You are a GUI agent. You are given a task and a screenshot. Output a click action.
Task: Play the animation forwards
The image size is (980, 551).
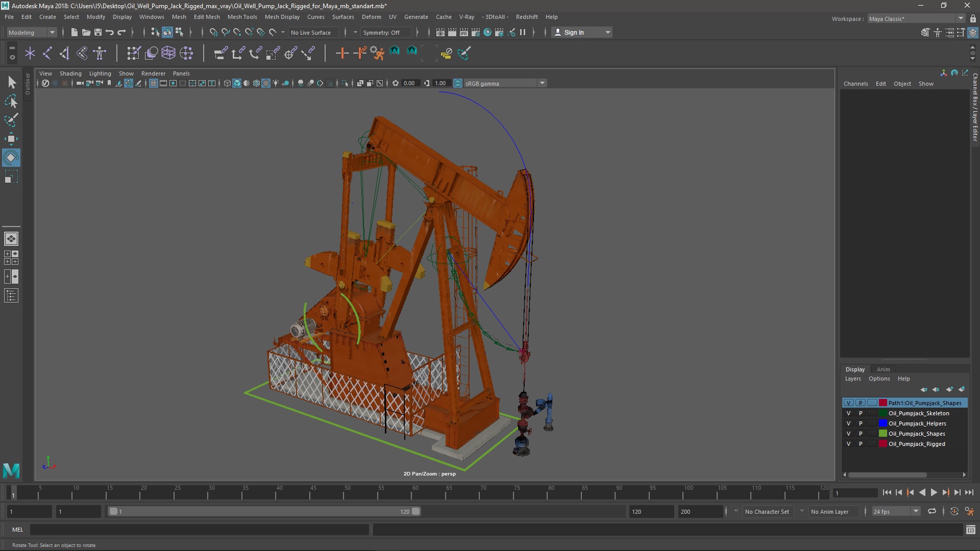point(934,492)
